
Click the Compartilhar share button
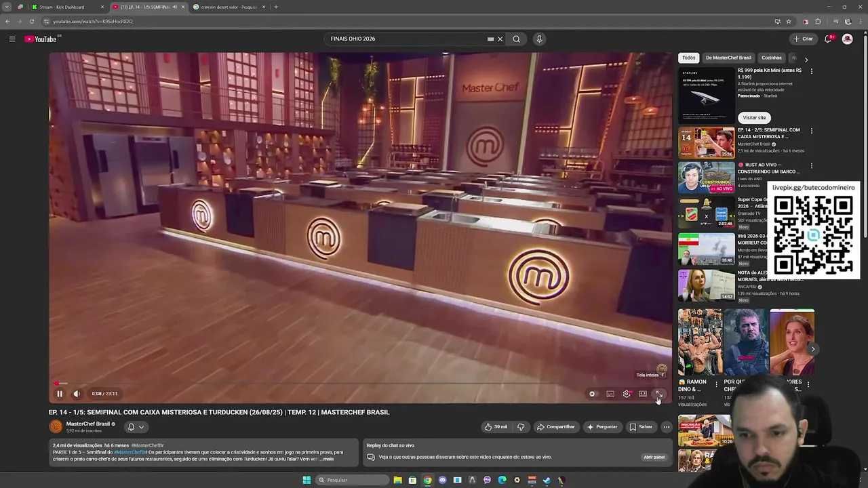coord(556,427)
